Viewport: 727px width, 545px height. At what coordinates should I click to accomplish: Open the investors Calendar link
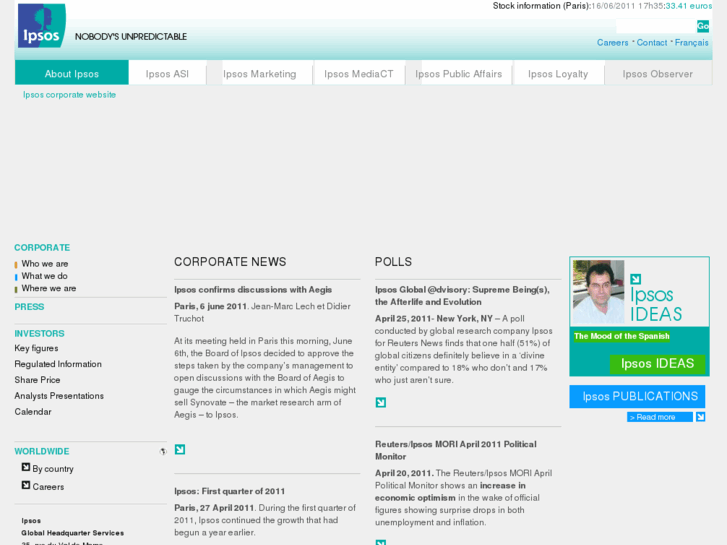tap(33, 411)
